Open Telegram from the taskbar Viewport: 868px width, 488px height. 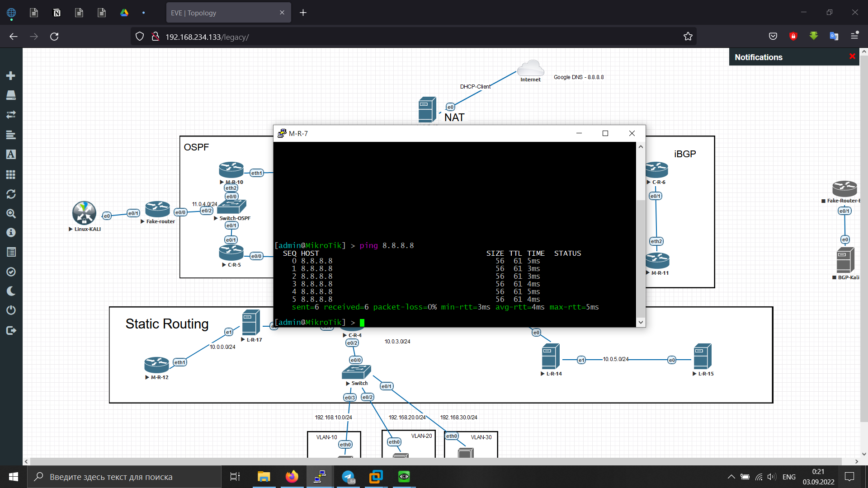[x=348, y=477]
